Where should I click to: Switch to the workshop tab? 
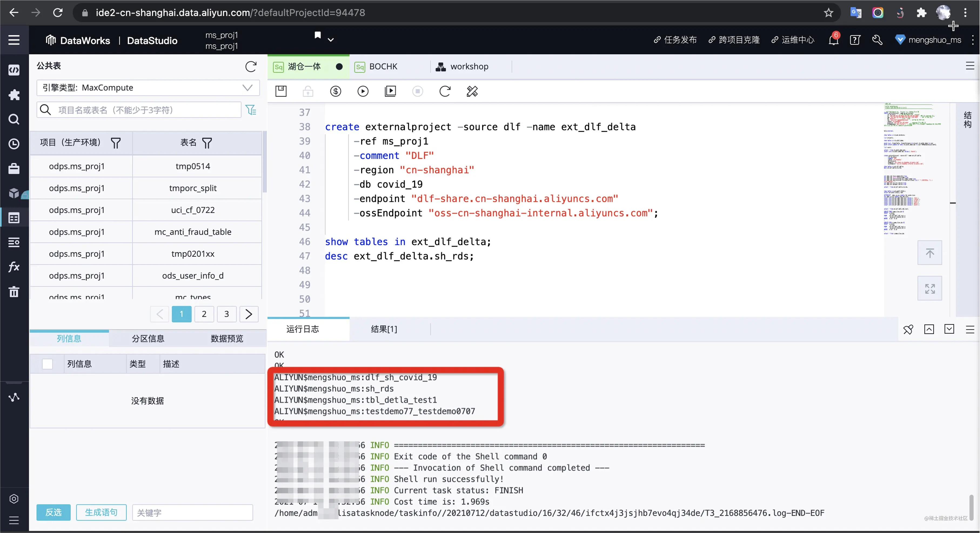click(x=471, y=66)
